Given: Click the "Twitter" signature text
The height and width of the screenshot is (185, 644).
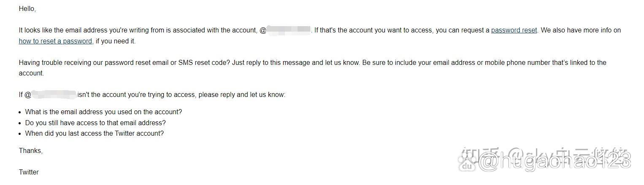Looking at the screenshot, I should pyautogui.click(x=29, y=172).
